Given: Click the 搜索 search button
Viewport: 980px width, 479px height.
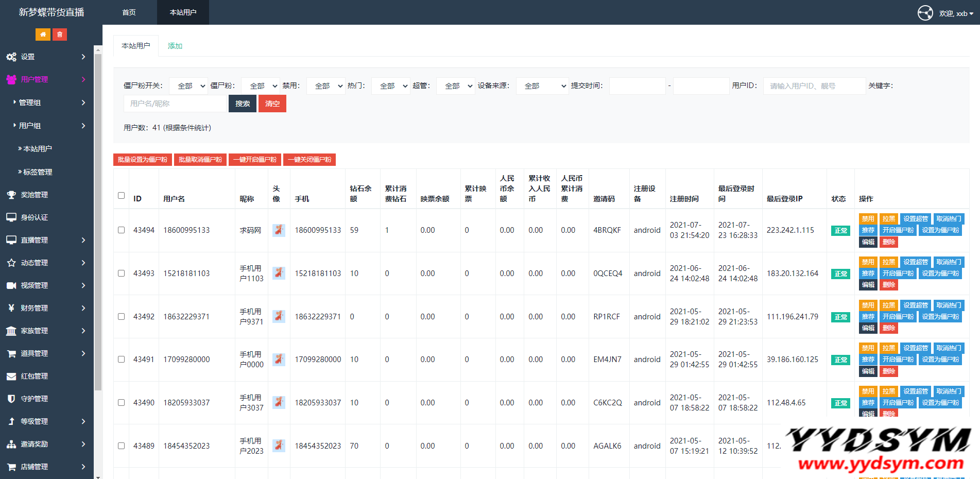Looking at the screenshot, I should point(243,104).
